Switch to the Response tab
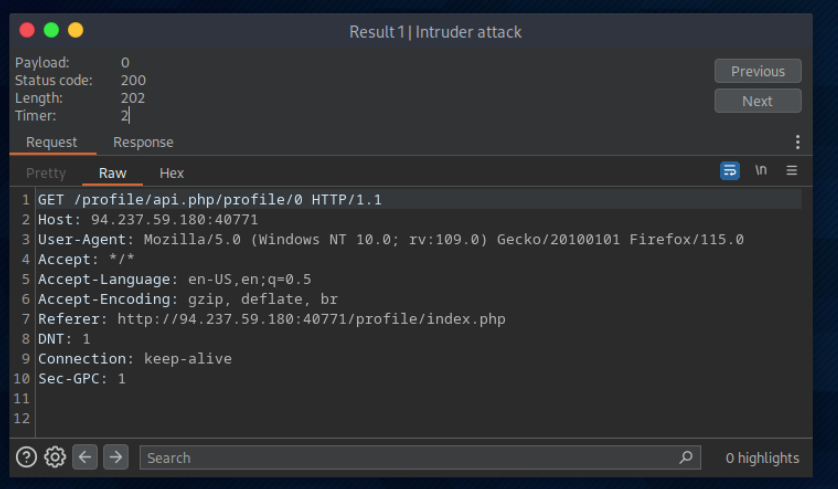The height and width of the screenshot is (489, 838). click(143, 142)
